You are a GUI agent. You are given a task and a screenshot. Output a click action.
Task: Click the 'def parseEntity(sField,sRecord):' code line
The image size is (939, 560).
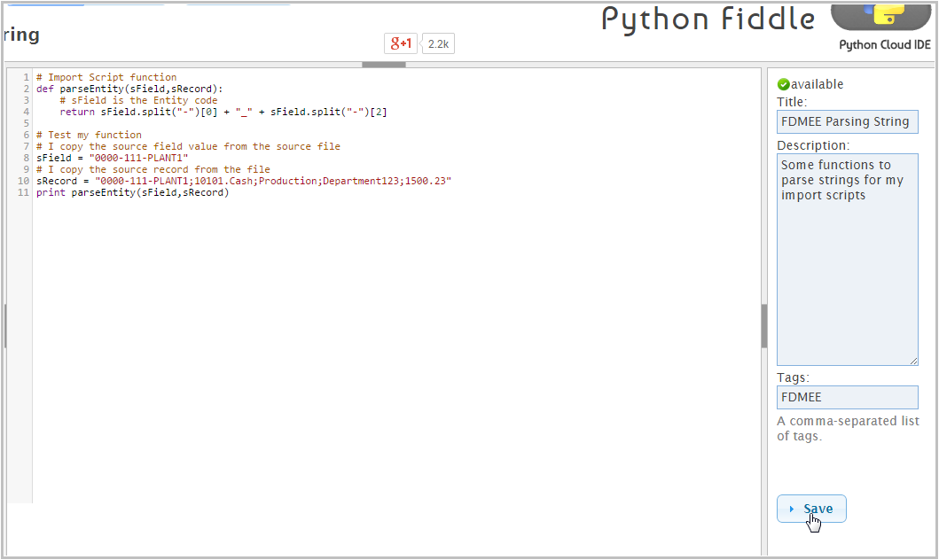129,89
